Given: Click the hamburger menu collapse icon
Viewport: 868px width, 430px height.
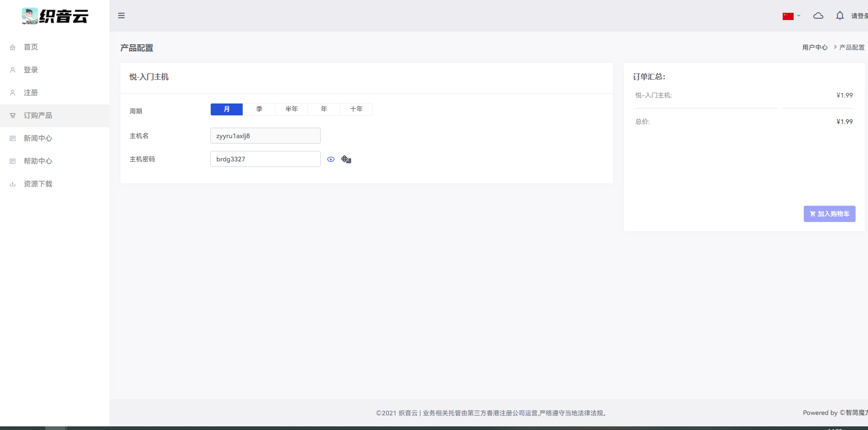Looking at the screenshot, I should coord(121,16).
